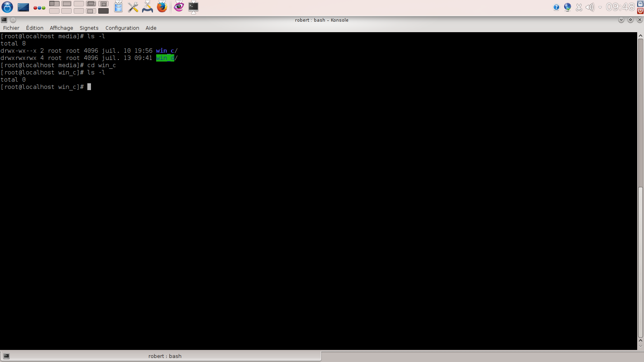Lock the screen with the blue padlock button

[640, 4]
